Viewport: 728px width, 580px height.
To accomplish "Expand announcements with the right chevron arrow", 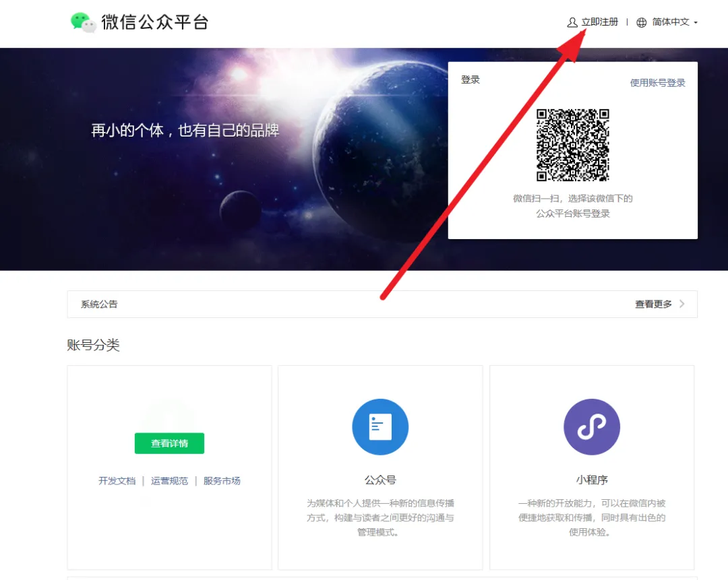I will point(682,304).
